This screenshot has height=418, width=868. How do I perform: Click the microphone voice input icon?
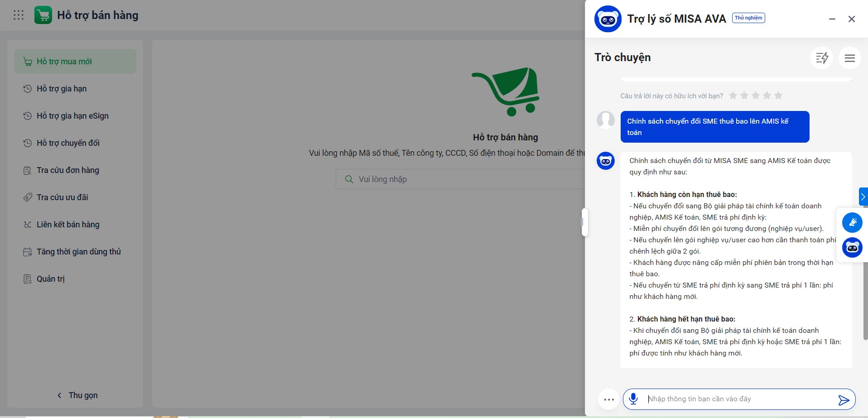point(633,399)
